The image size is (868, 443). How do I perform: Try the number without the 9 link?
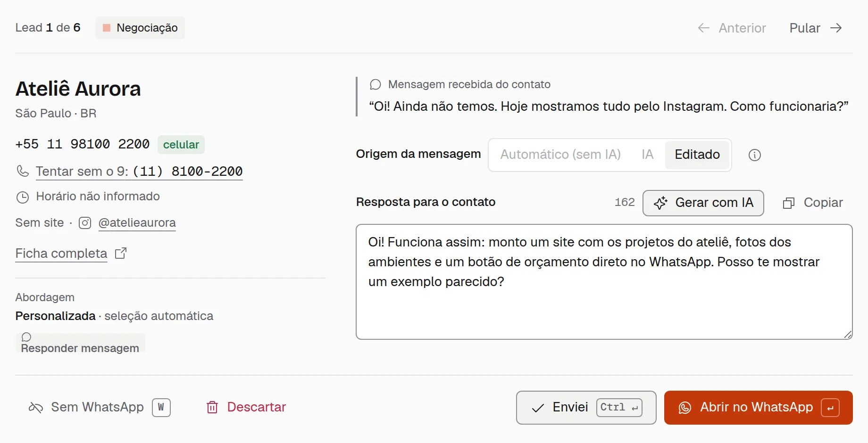click(139, 171)
